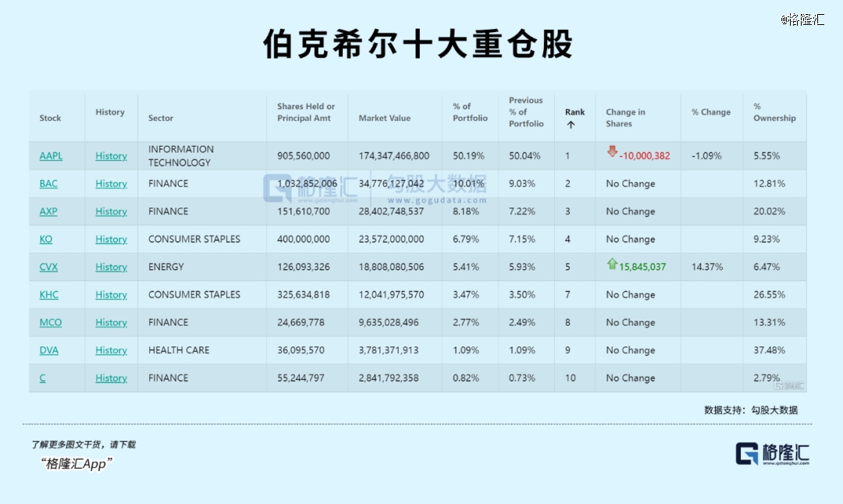The width and height of the screenshot is (843, 504).
Task: Select the 15,845,037 change value
Action: pyautogui.click(x=642, y=267)
